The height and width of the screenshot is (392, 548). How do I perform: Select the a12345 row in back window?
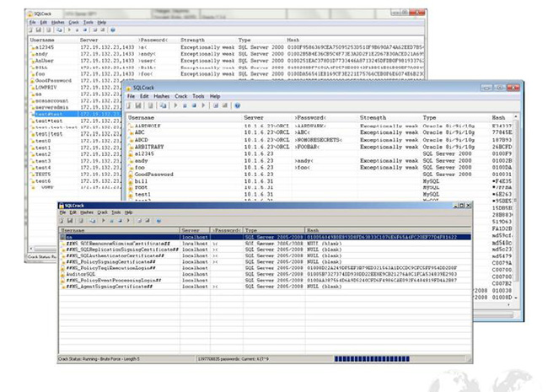[x=227, y=47]
